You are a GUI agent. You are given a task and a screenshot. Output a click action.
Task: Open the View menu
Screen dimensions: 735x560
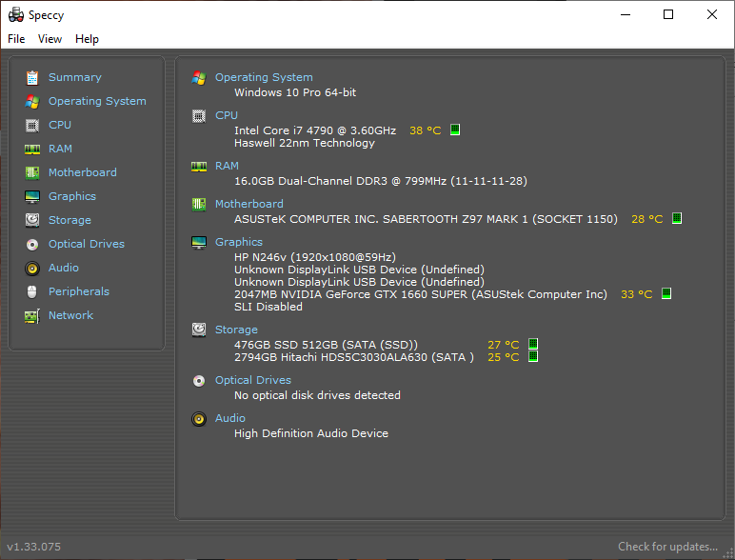tap(50, 39)
